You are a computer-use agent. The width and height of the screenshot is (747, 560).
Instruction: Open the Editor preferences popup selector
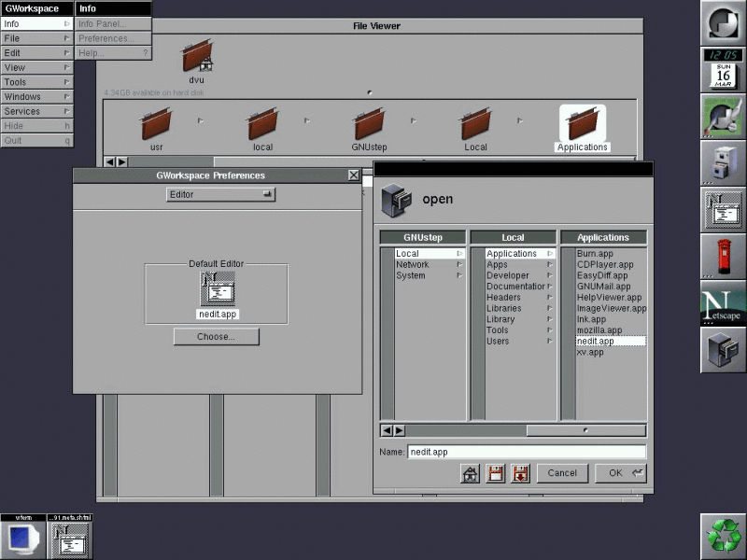click(220, 194)
